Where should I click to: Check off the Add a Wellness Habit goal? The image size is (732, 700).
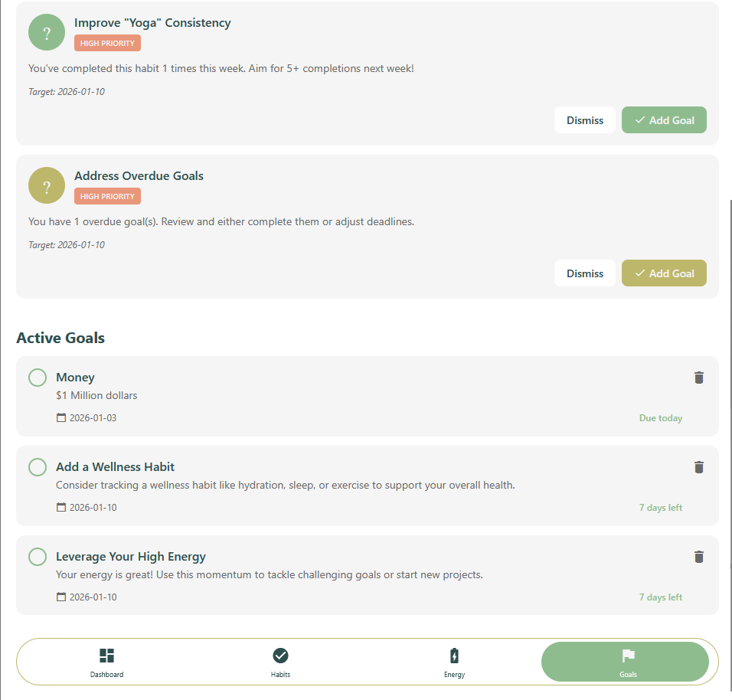[x=38, y=467]
